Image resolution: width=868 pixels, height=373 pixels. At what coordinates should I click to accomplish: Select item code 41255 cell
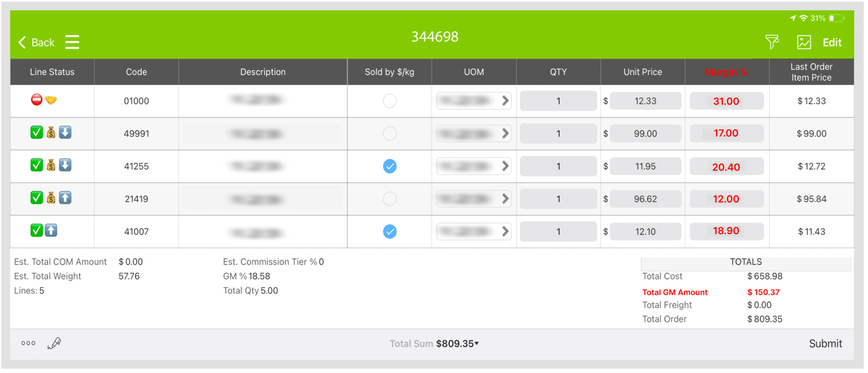[136, 166]
